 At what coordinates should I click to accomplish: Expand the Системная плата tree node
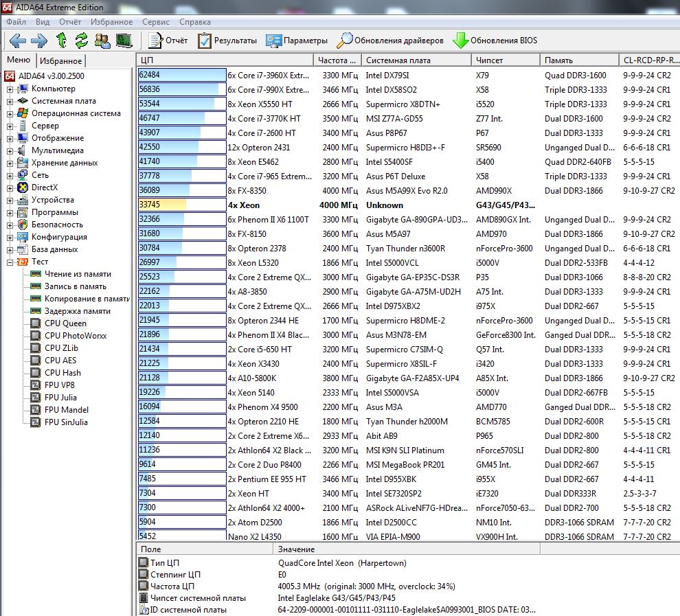10,101
